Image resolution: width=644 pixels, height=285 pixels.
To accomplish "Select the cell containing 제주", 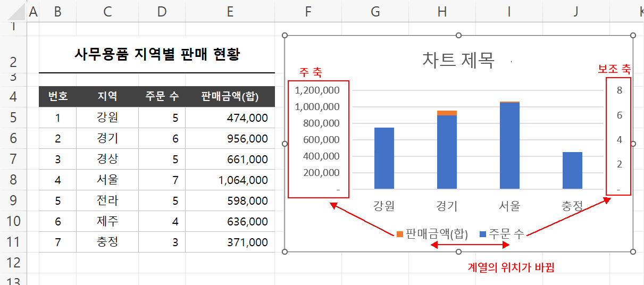I will 107,221.
